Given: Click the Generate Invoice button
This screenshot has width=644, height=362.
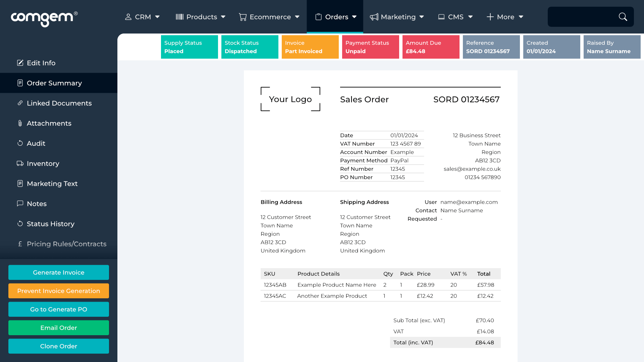Looking at the screenshot, I should pyautogui.click(x=58, y=273).
